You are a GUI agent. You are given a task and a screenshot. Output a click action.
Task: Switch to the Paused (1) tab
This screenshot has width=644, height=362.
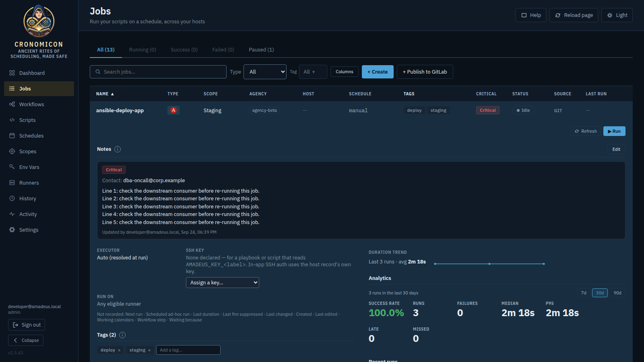pyautogui.click(x=261, y=50)
